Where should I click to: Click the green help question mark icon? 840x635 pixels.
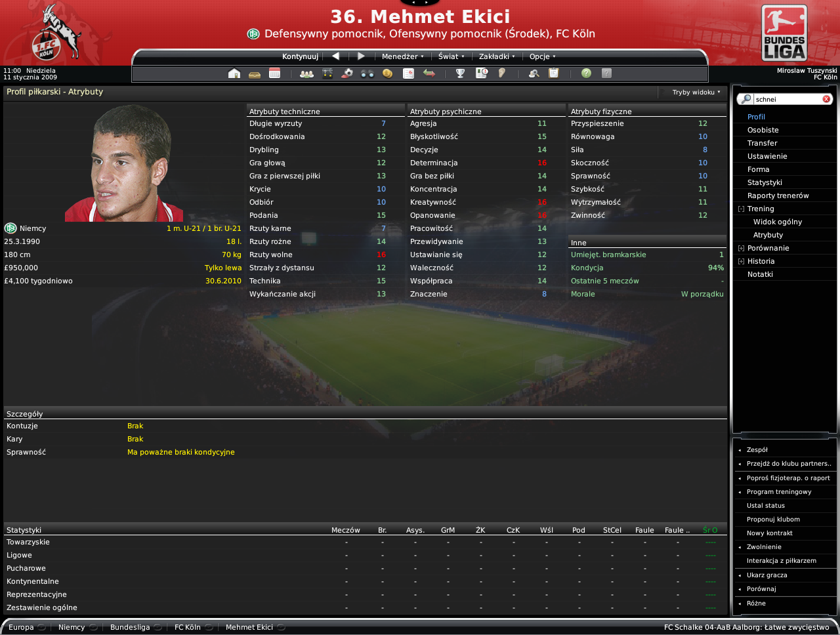pos(586,73)
